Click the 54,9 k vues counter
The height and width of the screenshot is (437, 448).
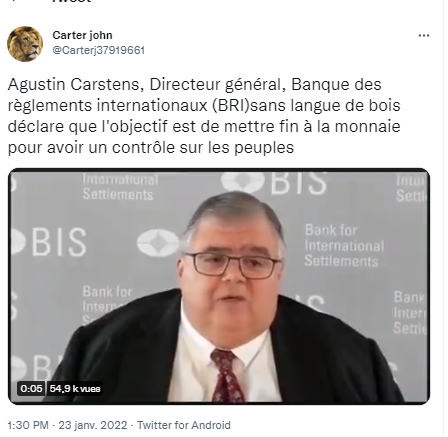coord(75,389)
